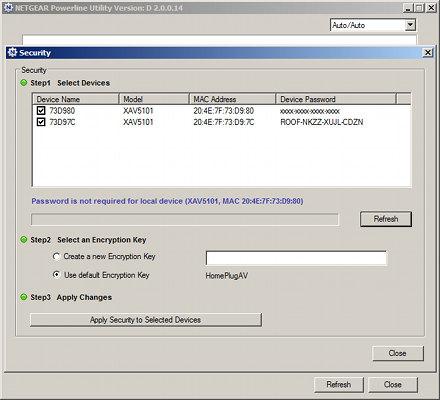The height and width of the screenshot is (400, 440).
Task: Select MAC address 20:4E:7F:73:D9:7C cell
Action: point(224,122)
